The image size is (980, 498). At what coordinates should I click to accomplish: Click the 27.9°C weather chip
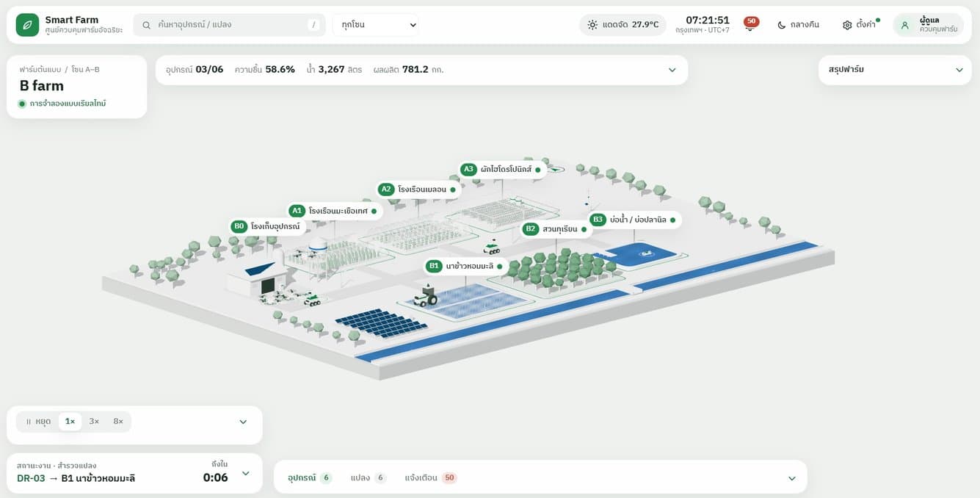623,25
